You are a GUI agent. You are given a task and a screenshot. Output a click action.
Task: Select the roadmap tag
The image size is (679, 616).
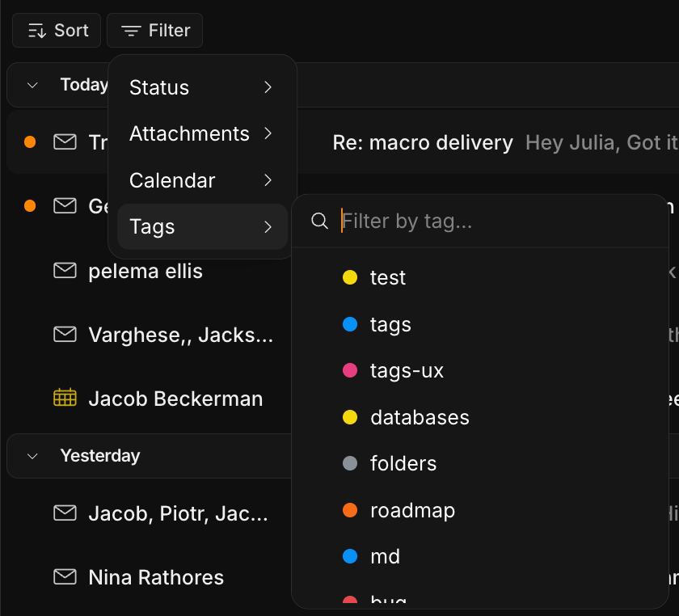click(x=480, y=510)
